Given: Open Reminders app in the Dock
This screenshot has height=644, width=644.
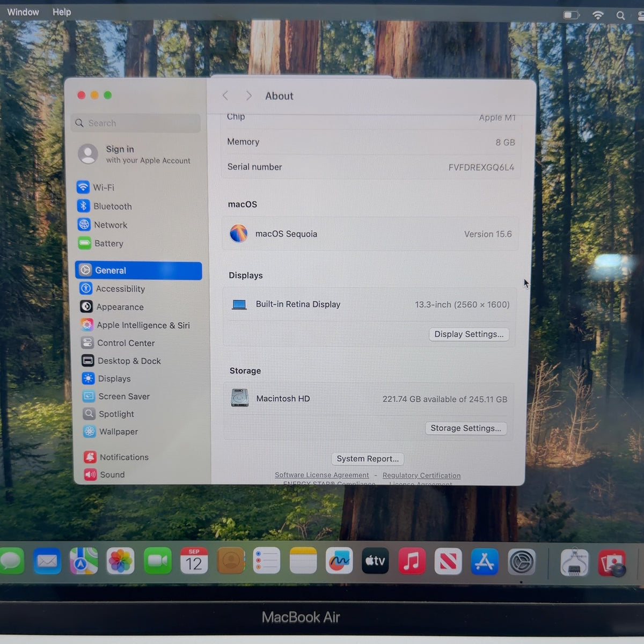Looking at the screenshot, I should click(267, 561).
